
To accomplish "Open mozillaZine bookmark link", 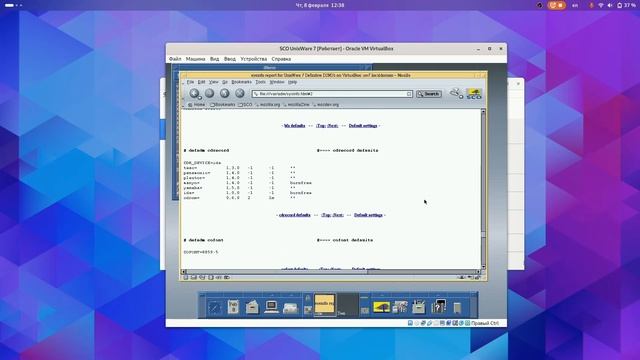I will pyautogui.click(x=296, y=104).
